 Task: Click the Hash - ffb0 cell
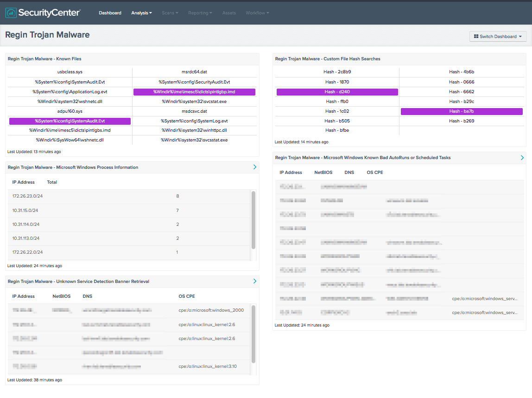(x=337, y=102)
